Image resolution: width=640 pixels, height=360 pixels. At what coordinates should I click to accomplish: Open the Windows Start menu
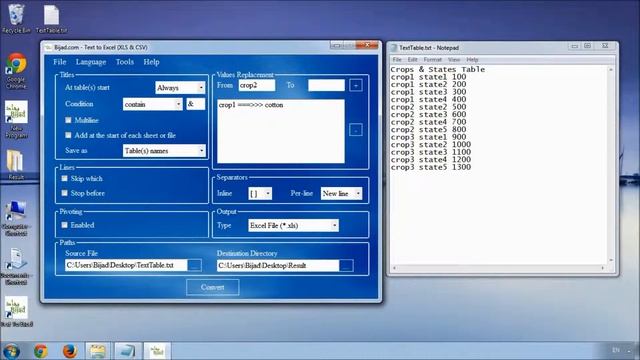[11, 351]
